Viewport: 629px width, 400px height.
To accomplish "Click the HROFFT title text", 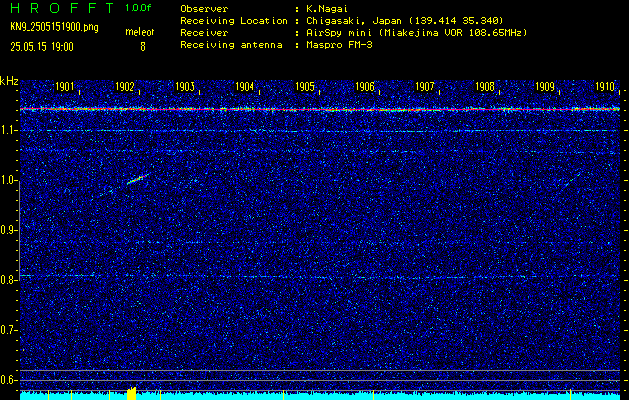I will tap(63, 8).
